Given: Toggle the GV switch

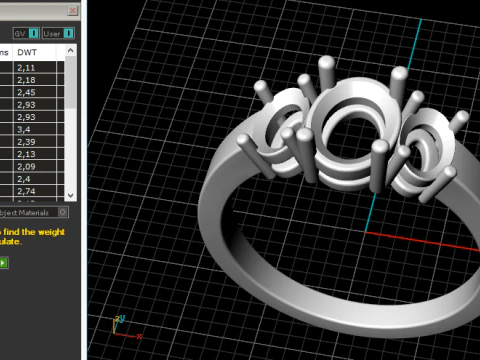Looking at the screenshot, I should coord(26,33).
